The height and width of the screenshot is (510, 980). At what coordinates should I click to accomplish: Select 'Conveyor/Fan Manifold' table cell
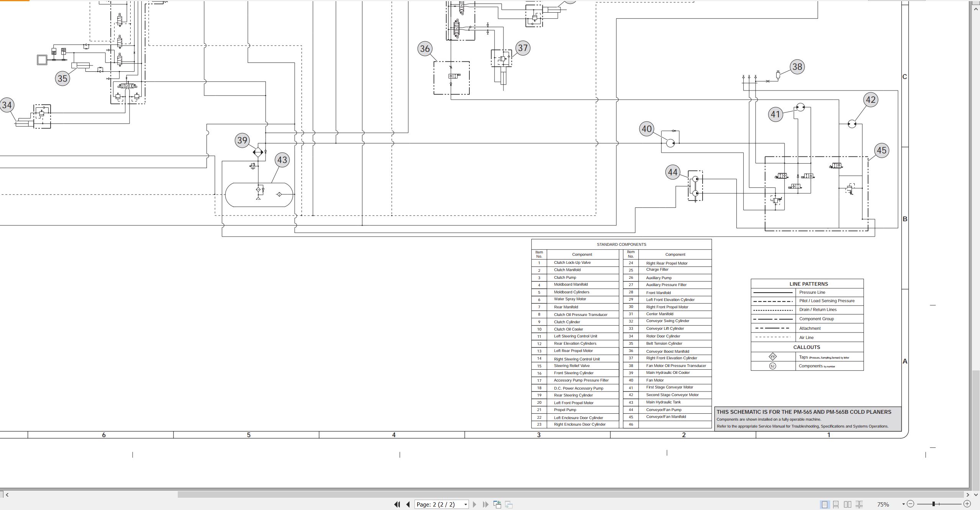(666, 417)
